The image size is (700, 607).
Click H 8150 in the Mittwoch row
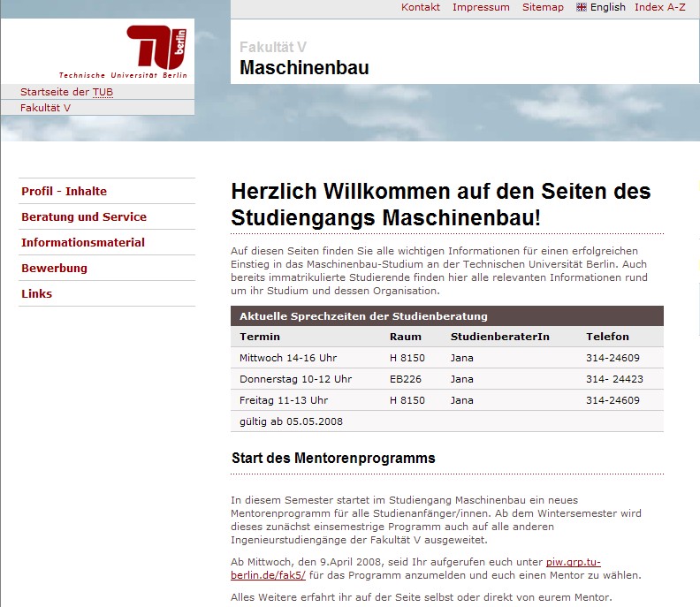tap(407, 358)
